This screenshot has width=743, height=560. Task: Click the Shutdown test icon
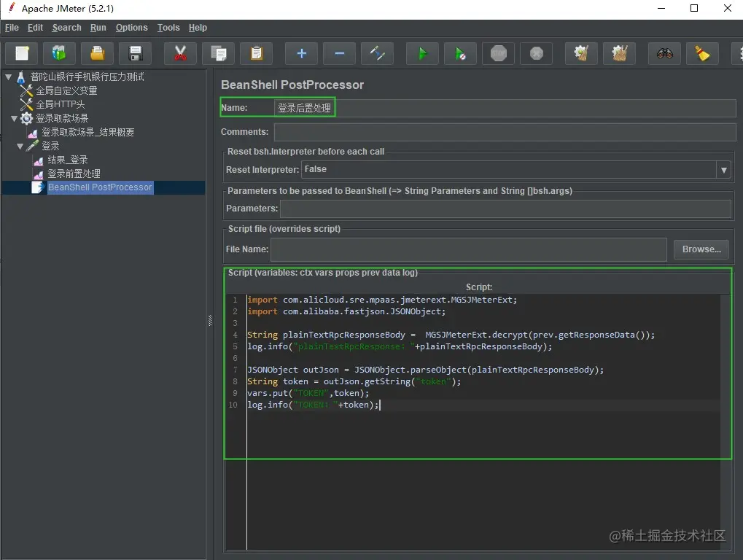[x=536, y=53]
